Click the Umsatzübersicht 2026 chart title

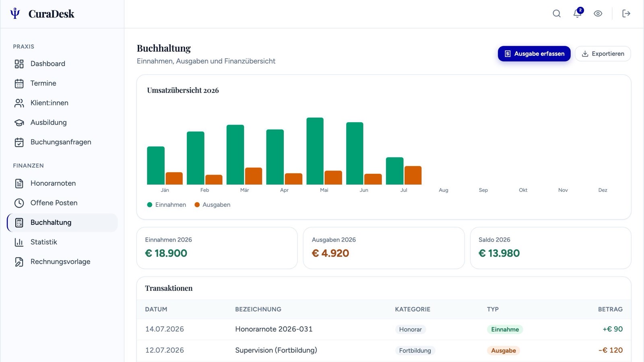(183, 90)
